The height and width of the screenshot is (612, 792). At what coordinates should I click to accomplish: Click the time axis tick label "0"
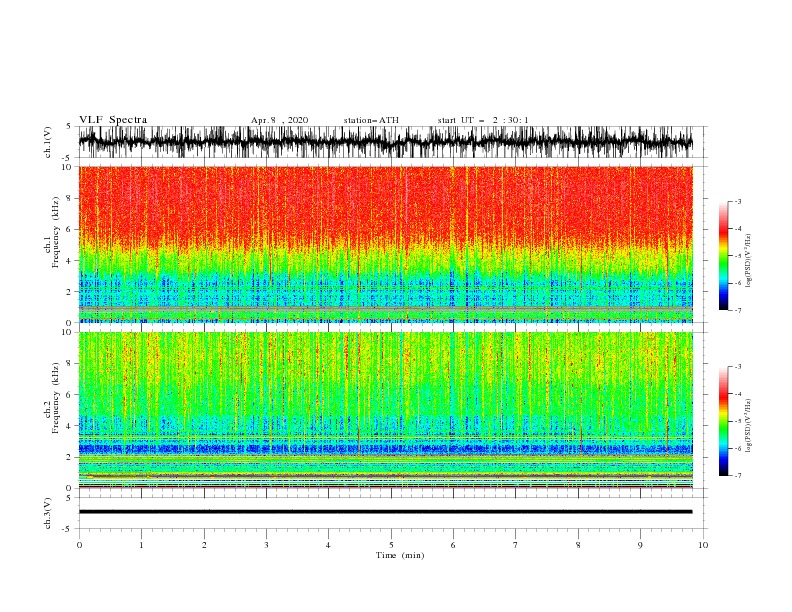[79, 545]
